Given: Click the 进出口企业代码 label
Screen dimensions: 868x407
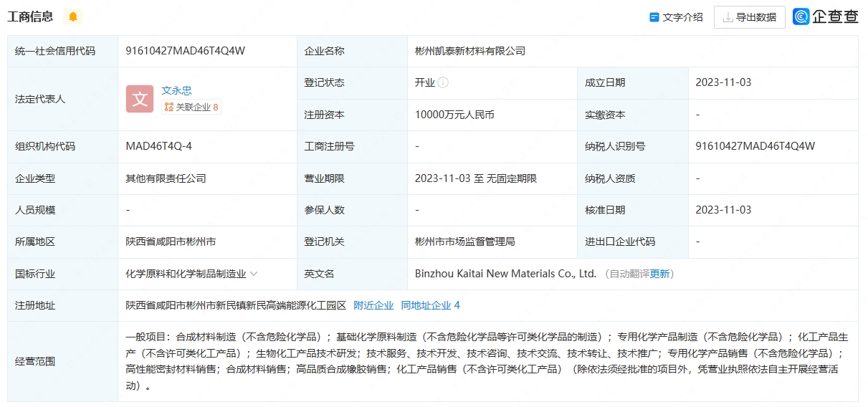Looking at the screenshot, I should coord(620,241).
